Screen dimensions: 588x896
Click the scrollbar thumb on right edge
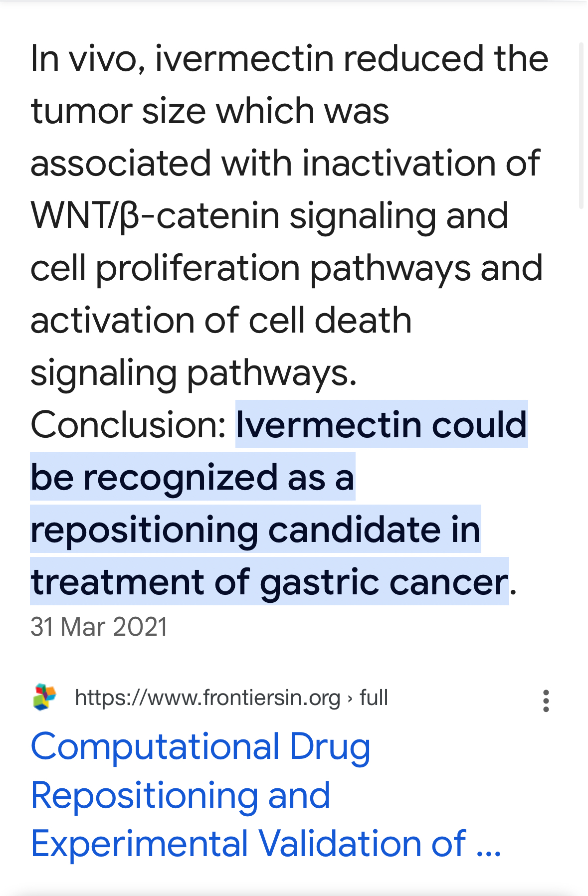(x=581, y=125)
